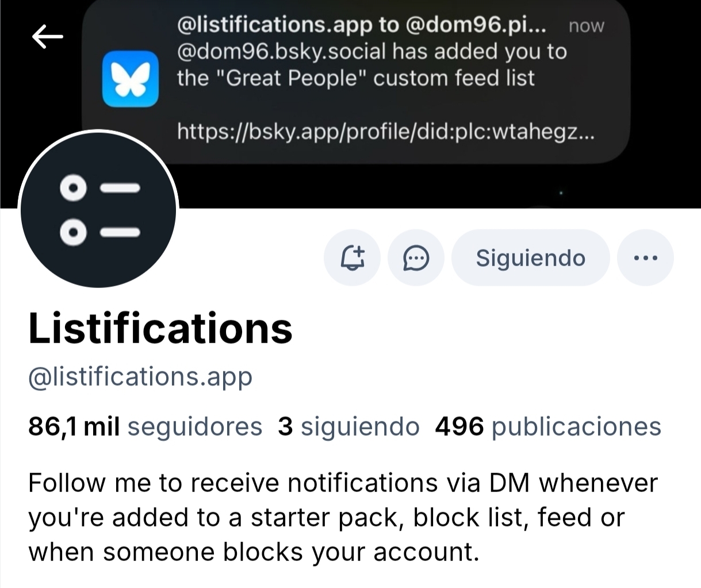The image size is (701, 588).
Task: Open the 3 siguiendo list
Action: click(348, 426)
